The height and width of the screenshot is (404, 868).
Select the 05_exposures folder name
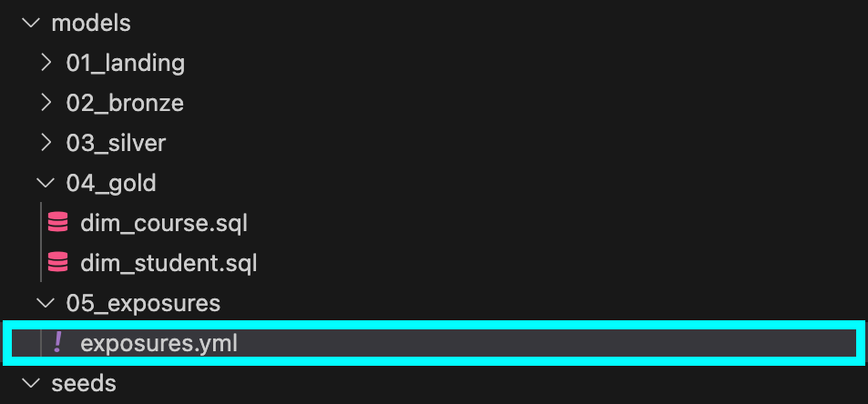(x=143, y=303)
